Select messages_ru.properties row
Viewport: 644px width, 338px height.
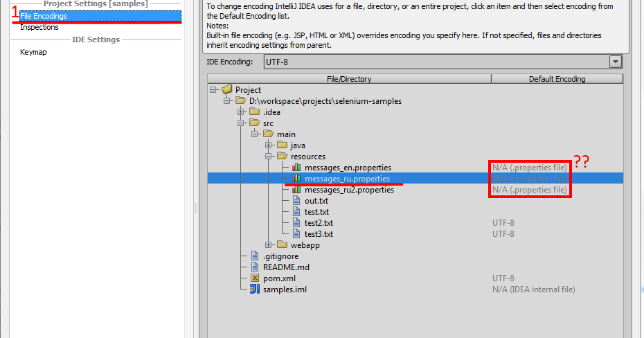click(x=415, y=178)
